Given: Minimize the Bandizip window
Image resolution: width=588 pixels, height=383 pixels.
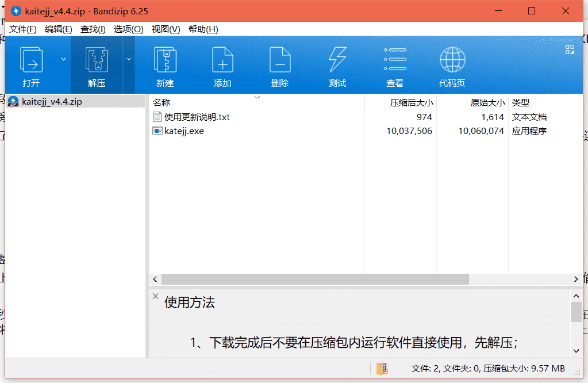Looking at the screenshot, I should pyautogui.click(x=498, y=11).
